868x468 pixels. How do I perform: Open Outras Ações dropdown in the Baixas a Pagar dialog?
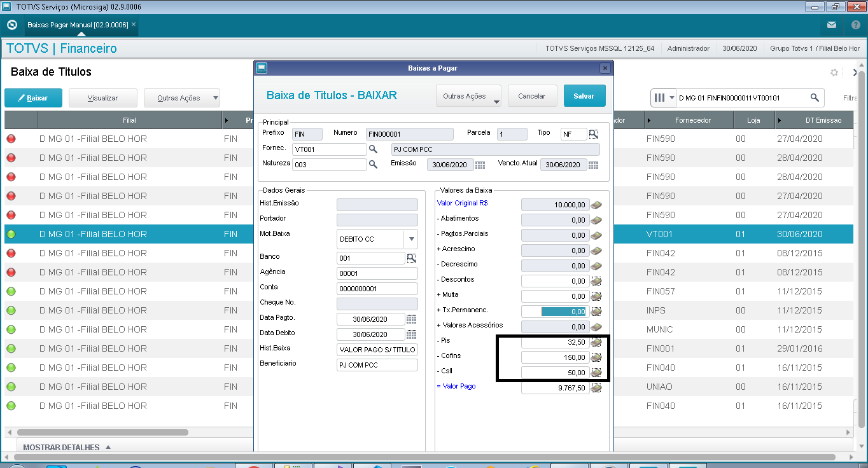point(468,96)
